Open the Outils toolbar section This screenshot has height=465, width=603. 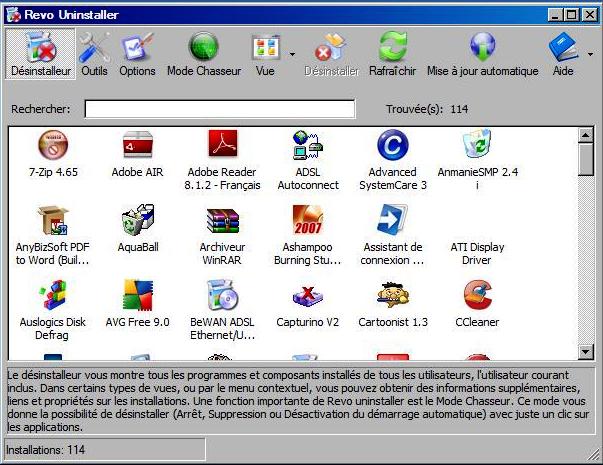tap(94, 54)
